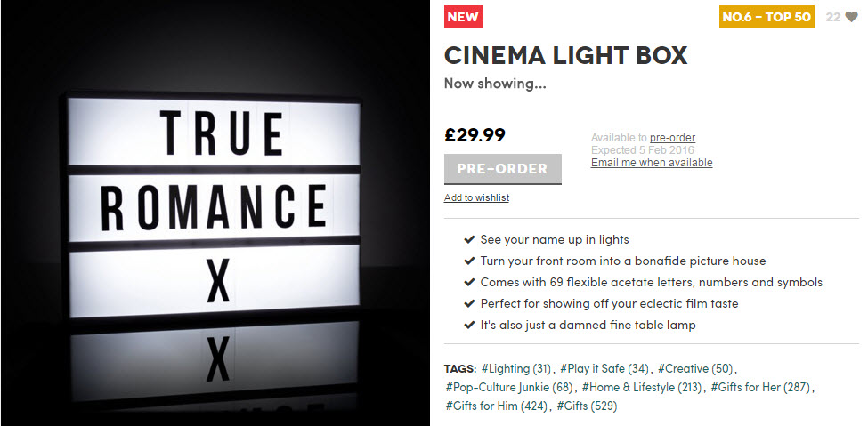Click the Cinema Light Box product photo
Viewport: 868px width, 426px height.
coord(215,213)
